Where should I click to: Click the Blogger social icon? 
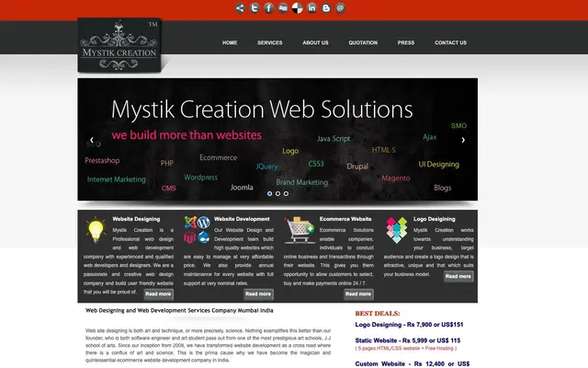click(x=326, y=8)
